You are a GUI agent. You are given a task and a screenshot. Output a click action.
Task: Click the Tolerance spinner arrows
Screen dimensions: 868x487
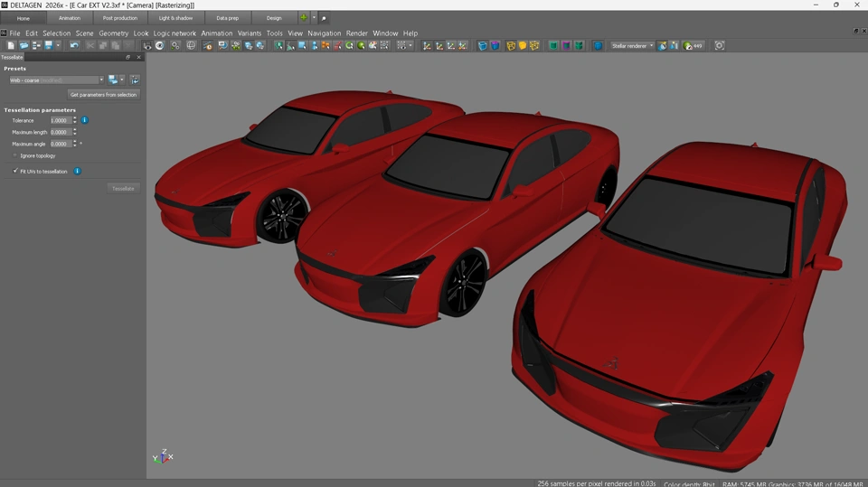[75, 120]
